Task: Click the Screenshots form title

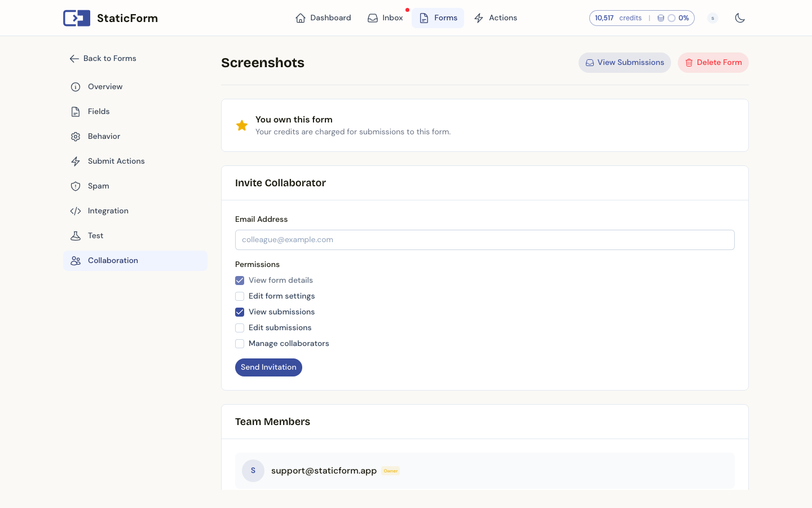Action: tap(263, 63)
